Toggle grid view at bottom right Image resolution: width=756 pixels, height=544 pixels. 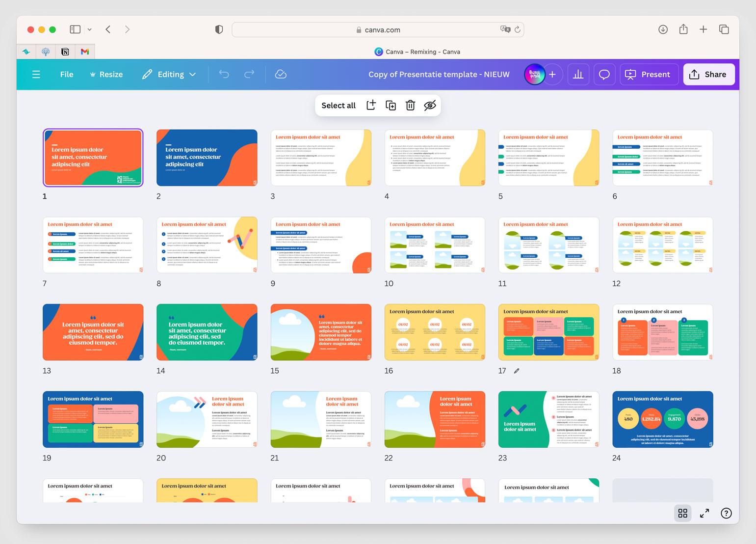point(682,513)
